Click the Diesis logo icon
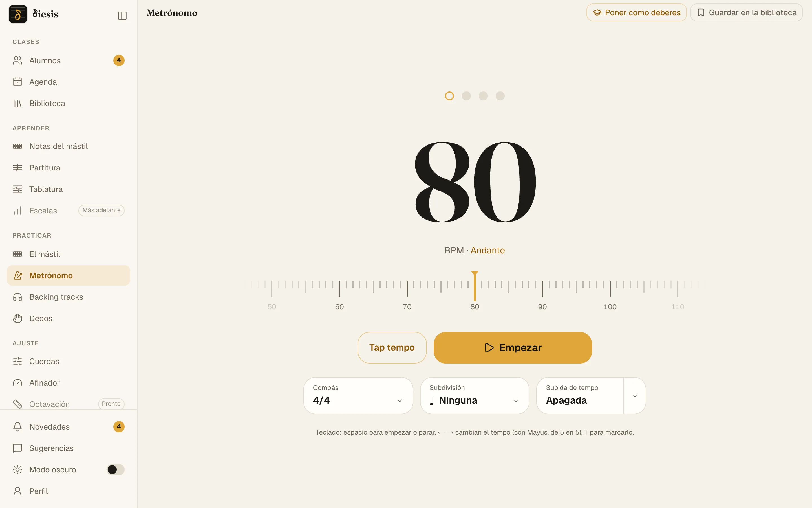The height and width of the screenshot is (508, 812). pos(18,14)
